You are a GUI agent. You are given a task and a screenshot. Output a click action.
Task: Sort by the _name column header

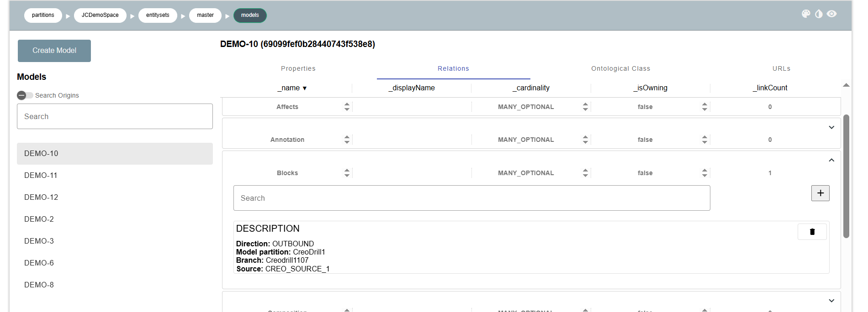click(x=291, y=88)
